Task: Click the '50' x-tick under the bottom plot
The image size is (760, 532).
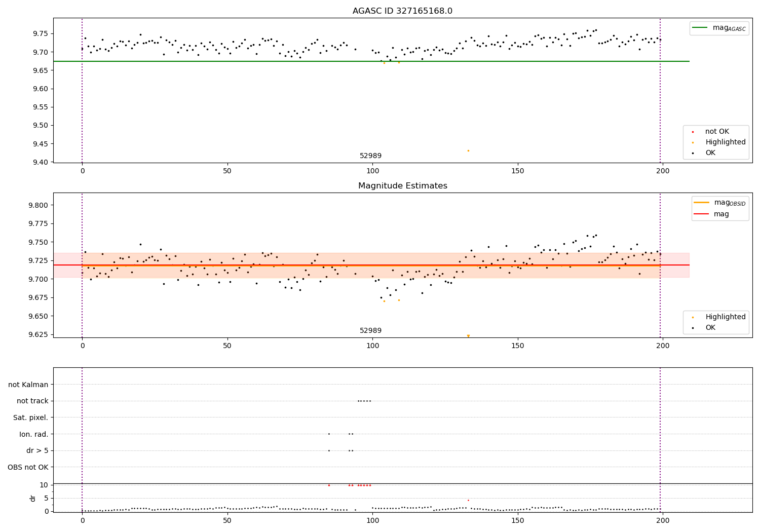Action: coord(227,521)
